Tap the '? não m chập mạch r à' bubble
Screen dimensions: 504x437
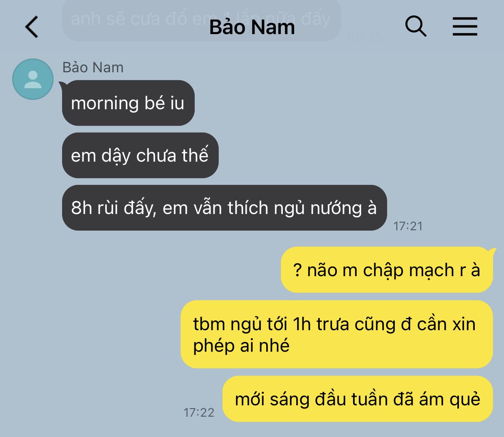click(x=387, y=270)
